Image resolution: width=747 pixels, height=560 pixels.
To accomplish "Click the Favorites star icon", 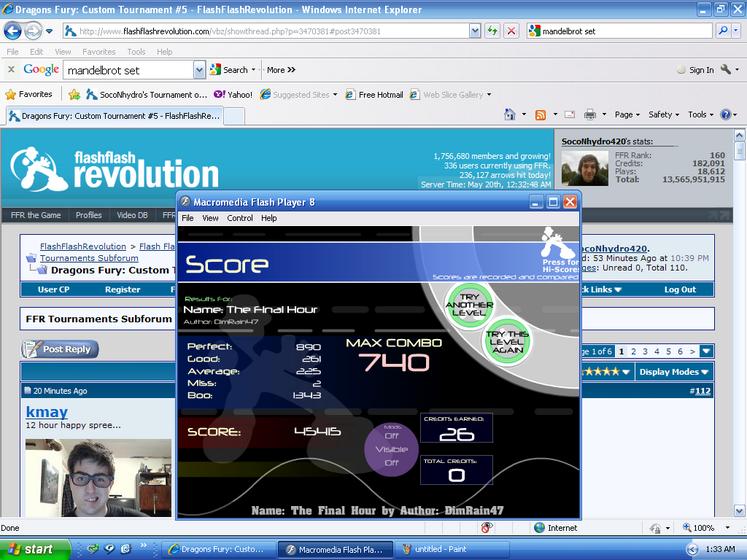I will tap(10, 94).
